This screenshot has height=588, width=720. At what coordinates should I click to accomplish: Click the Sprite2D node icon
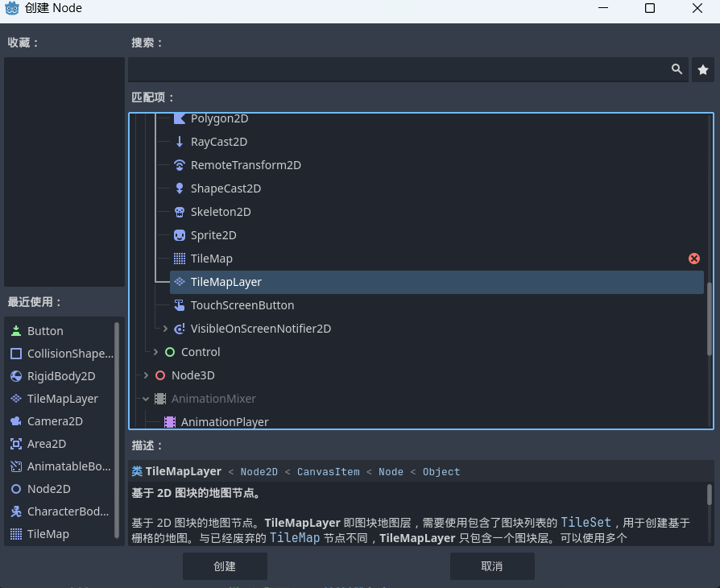click(x=180, y=235)
